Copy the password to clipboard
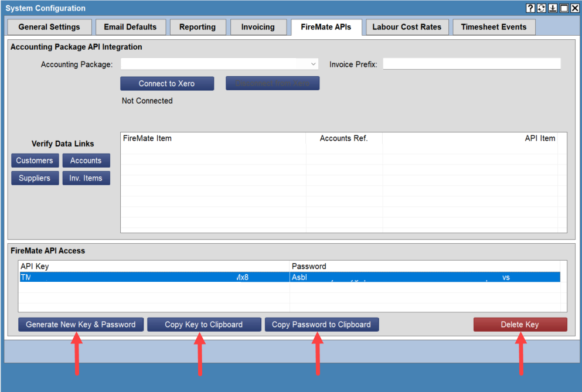 321,324
